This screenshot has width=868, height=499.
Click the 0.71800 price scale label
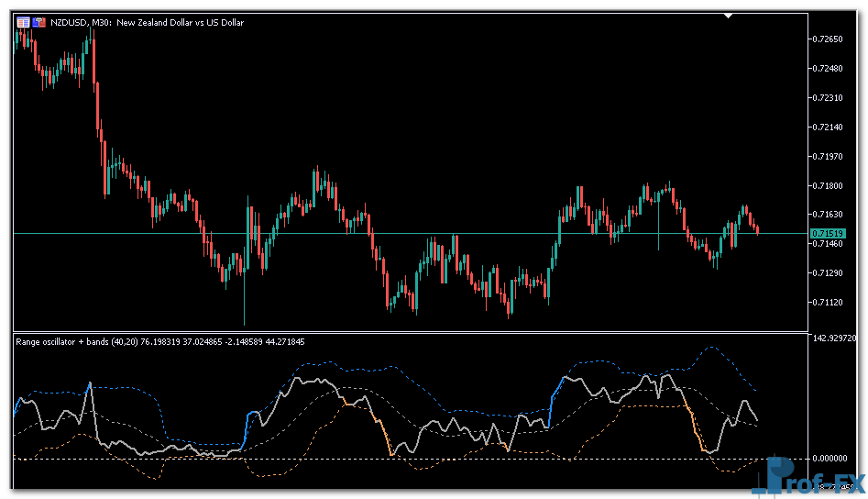828,185
